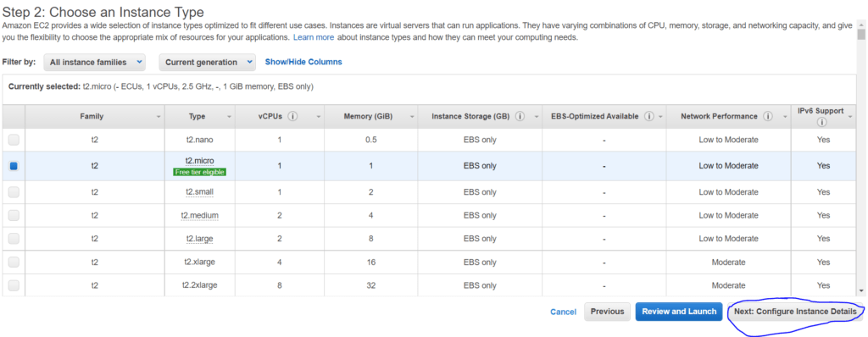The image size is (868, 337).
Task: Click the Type column sort arrow
Action: click(229, 117)
